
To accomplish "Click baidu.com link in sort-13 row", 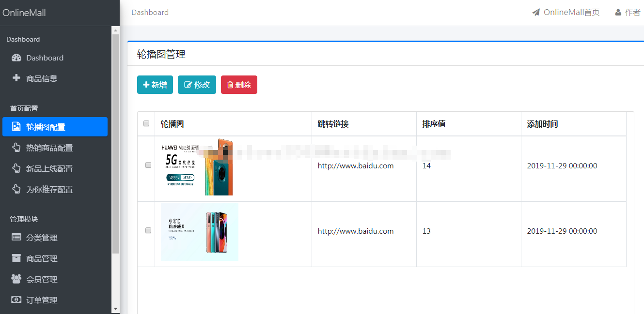I will (356, 231).
